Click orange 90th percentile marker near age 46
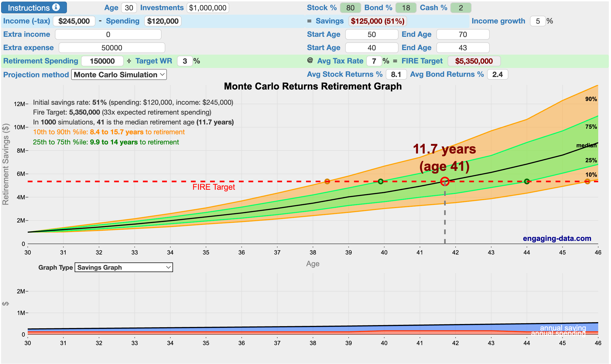 coord(587,181)
